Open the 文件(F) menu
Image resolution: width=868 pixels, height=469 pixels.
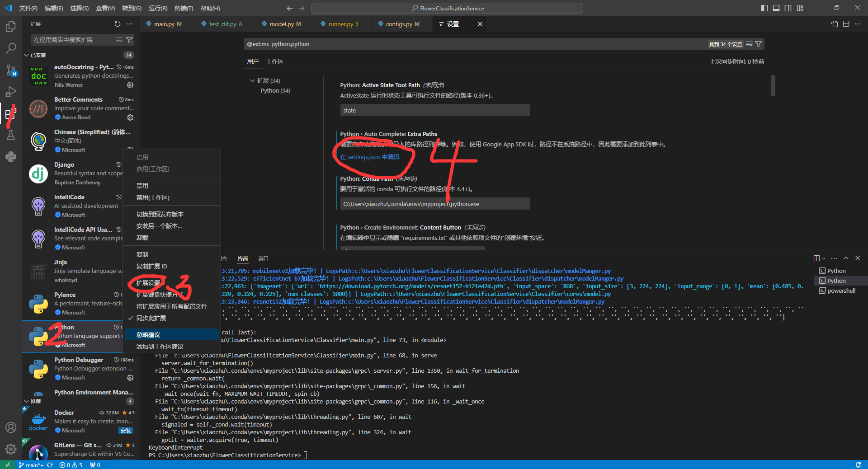coord(28,8)
